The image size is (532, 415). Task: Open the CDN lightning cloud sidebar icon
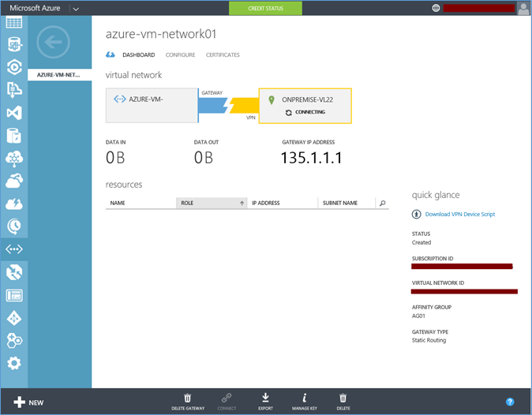click(x=14, y=204)
